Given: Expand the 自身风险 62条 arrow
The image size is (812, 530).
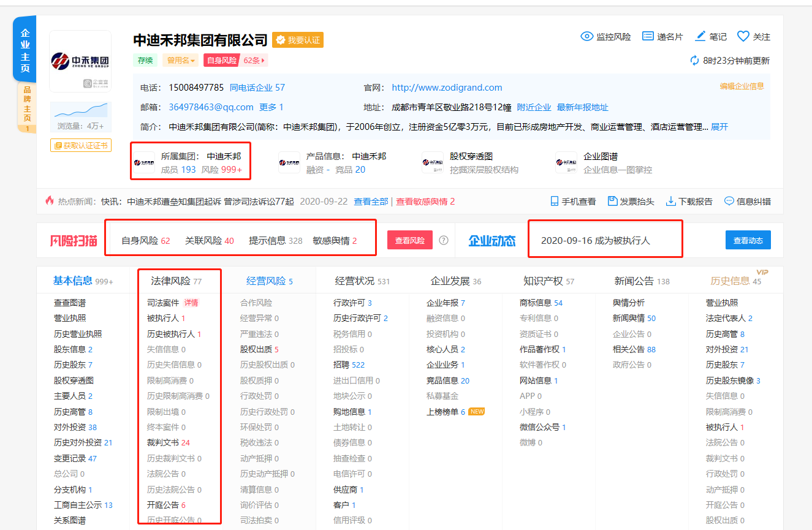Looking at the screenshot, I should click(264, 61).
